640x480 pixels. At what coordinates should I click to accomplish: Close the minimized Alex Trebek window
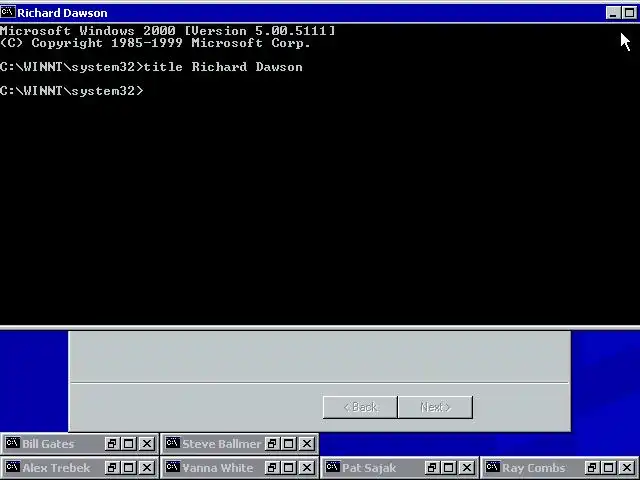click(147, 467)
